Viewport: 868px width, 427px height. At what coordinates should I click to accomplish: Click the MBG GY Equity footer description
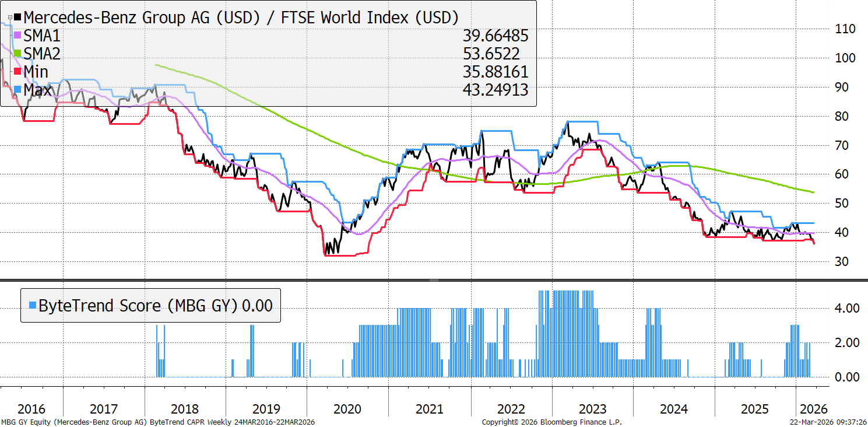(157, 422)
